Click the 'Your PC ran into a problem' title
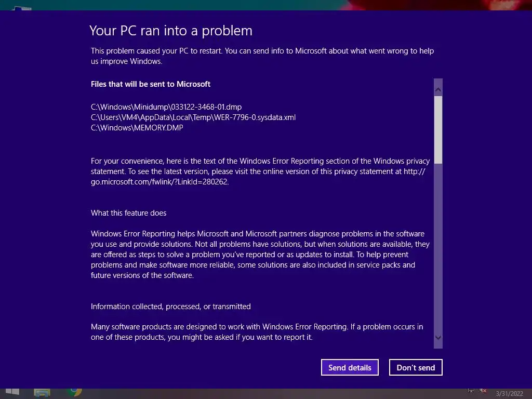 pos(171,31)
